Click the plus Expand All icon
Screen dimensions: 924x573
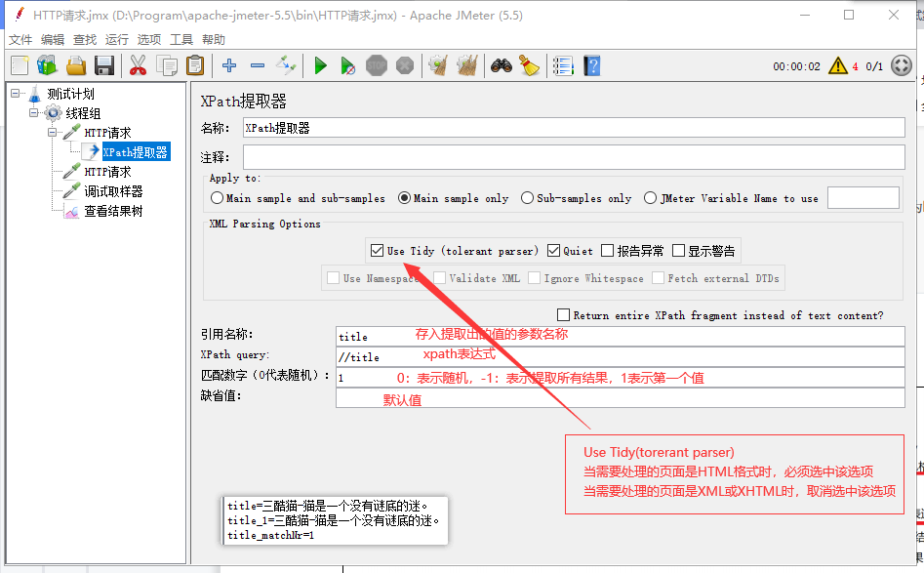[229, 65]
